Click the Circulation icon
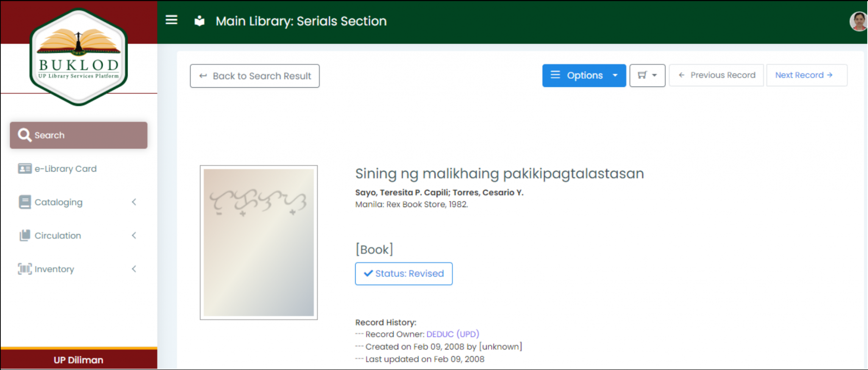Image resolution: width=868 pixels, height=370 pixels. coord(25,236)
